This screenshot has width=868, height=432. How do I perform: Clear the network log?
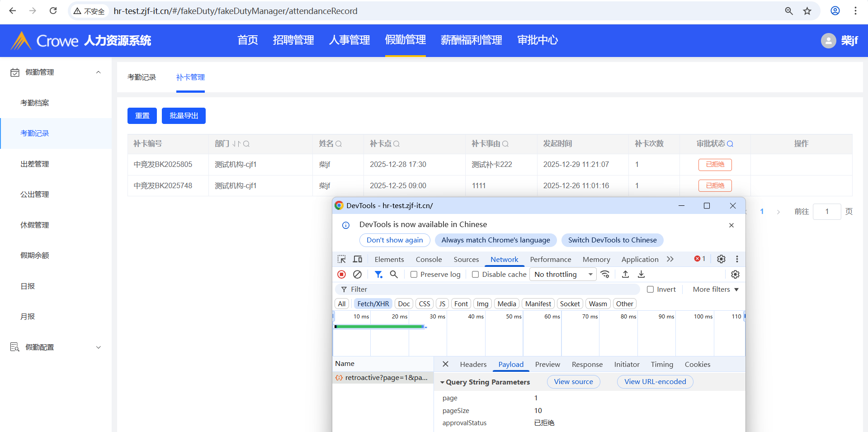pyautogui.click(x=357, y=275)
